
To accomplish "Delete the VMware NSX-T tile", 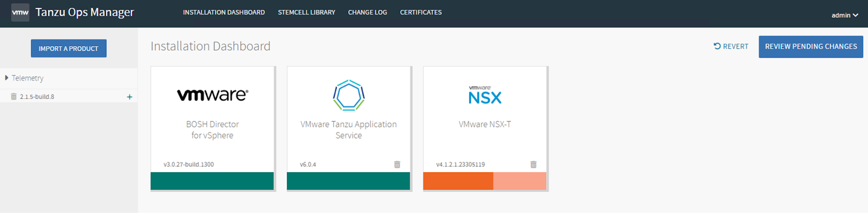I will (x=533, y=164).
